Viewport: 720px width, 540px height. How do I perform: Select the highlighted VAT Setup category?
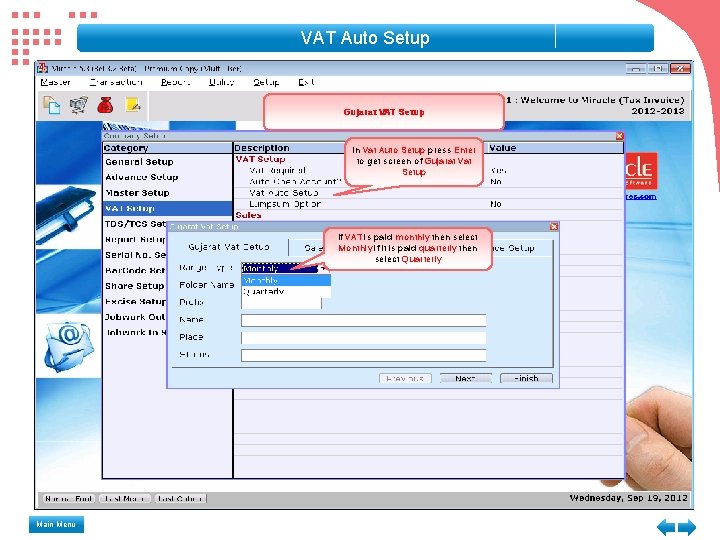tap(168, 208)
